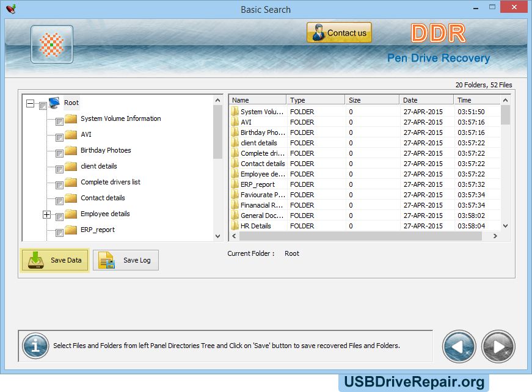Click folder icon of client details in tree
This screenshot has height=392, width=532.
pos(71,166)
